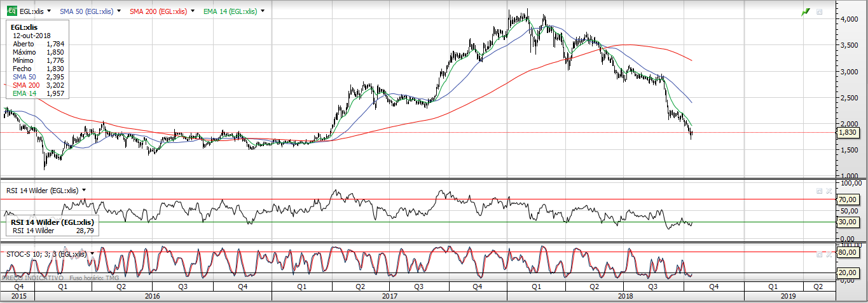Maximize the RSI 14 Wilder panel

click(820, 190)
